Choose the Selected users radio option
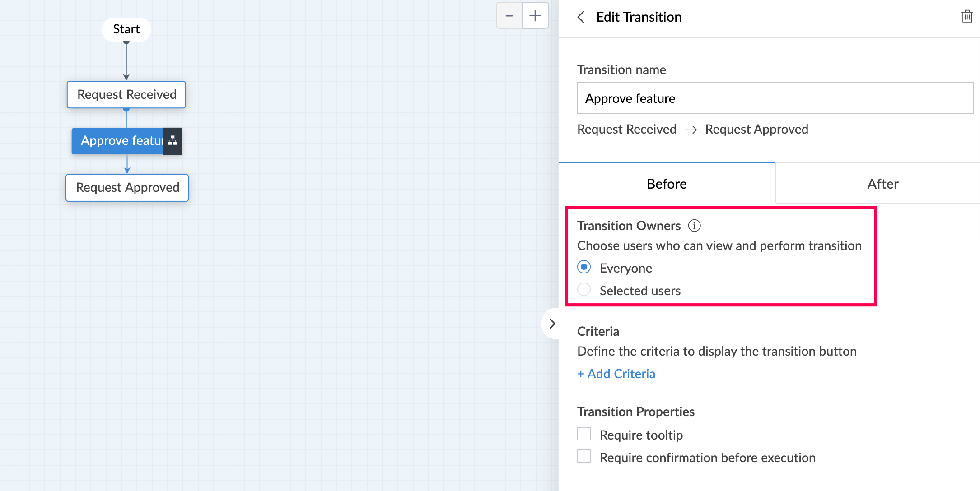Screen dimensions: 980x491 [584, 290]
